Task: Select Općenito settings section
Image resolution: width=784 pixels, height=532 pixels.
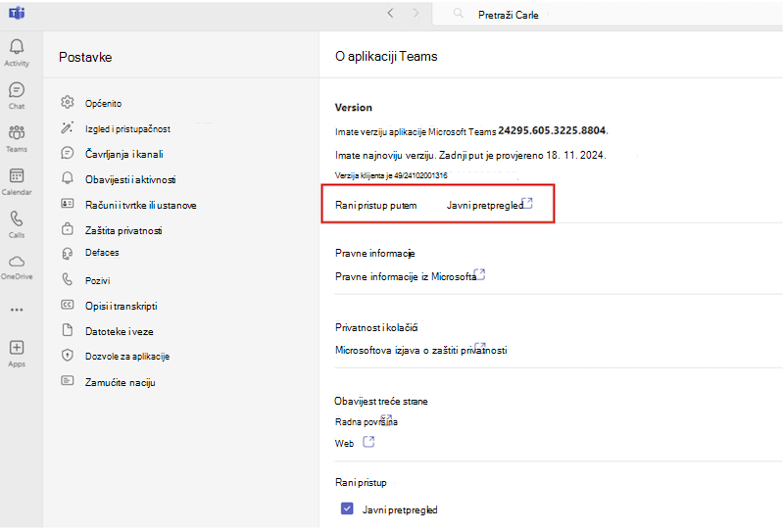Action: tap(104, 104)
